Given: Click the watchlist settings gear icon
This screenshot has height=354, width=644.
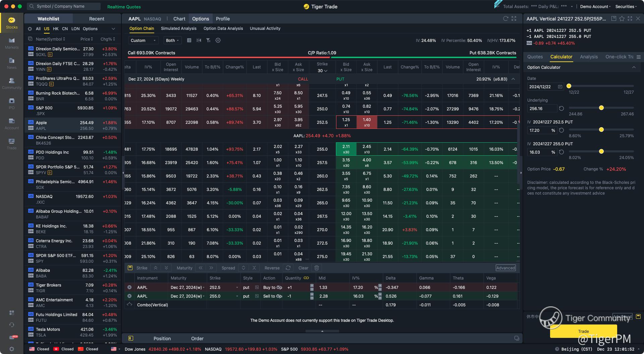Looking at the screenshot, I should pos(30,29).
